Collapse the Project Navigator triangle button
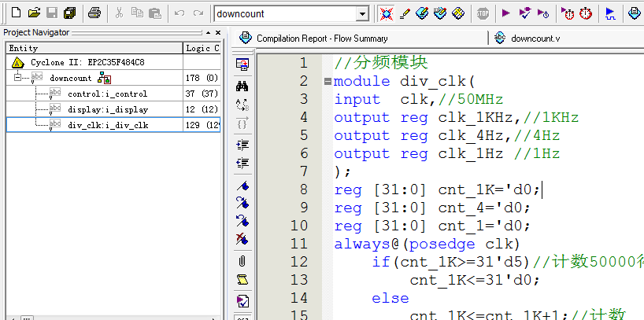This screenshot has height=320, width=644. tap(208, 32)
